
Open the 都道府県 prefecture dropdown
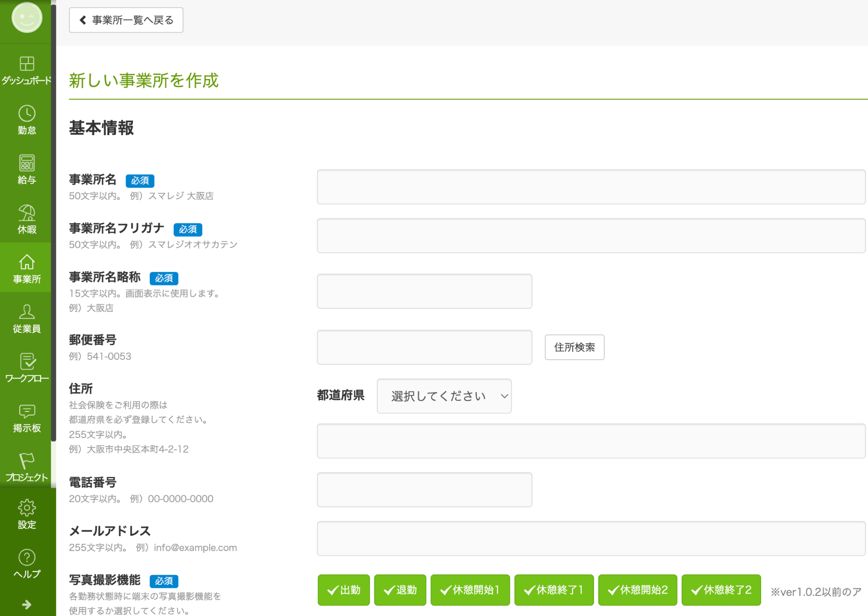click(444, 396)
